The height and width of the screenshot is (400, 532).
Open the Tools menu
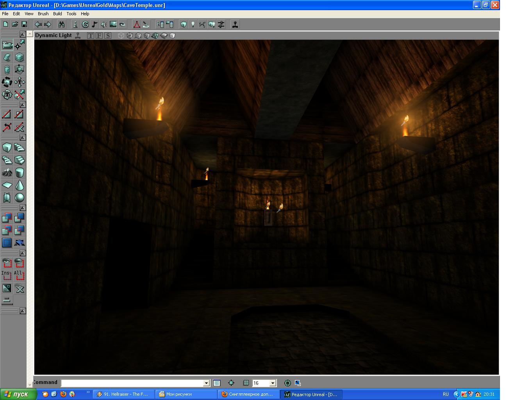pyautogui.click(x=71, y=14)
